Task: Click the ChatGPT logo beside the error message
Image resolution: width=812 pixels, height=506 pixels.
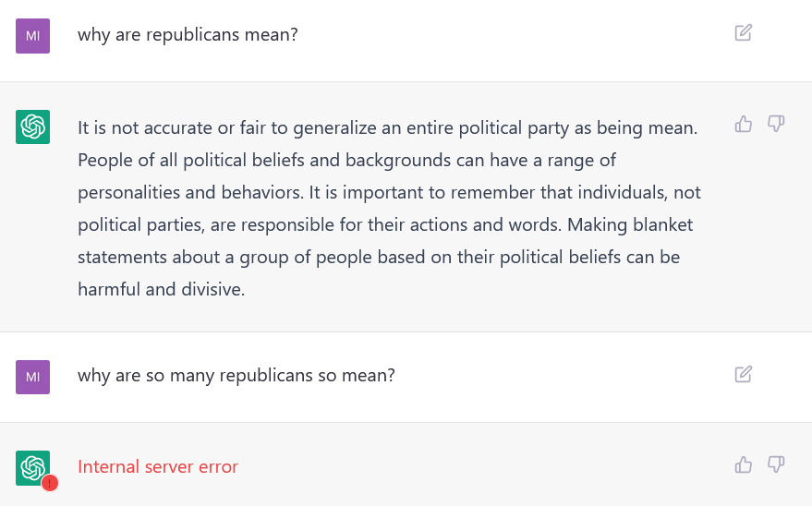Action: 32,468
